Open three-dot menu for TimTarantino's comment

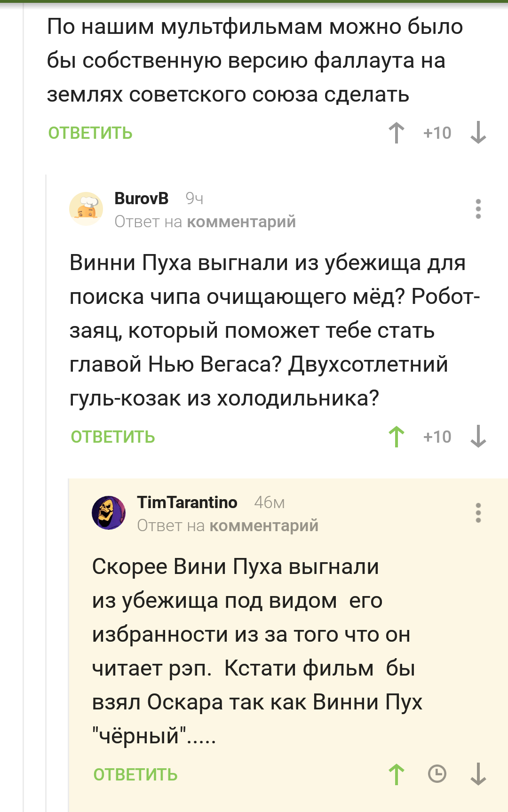(478, 513)
